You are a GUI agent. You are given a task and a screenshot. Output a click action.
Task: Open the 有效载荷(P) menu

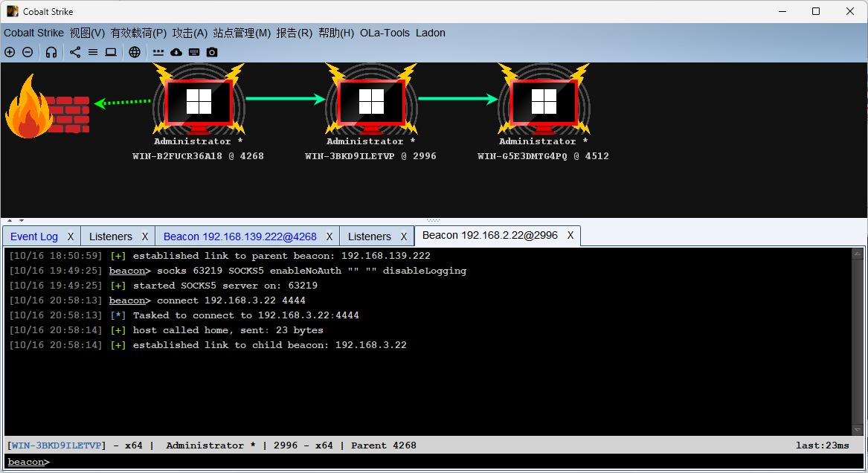(x=138, y=33)
